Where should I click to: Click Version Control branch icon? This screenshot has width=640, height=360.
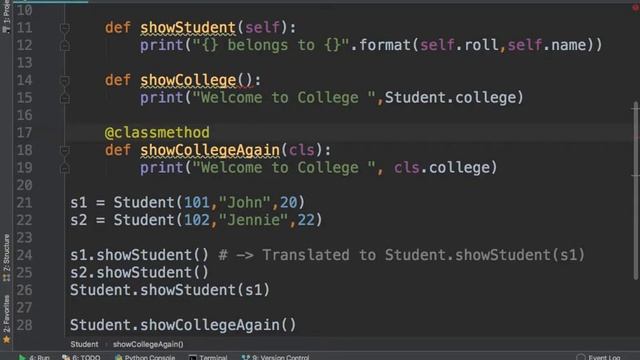point(245,357)
